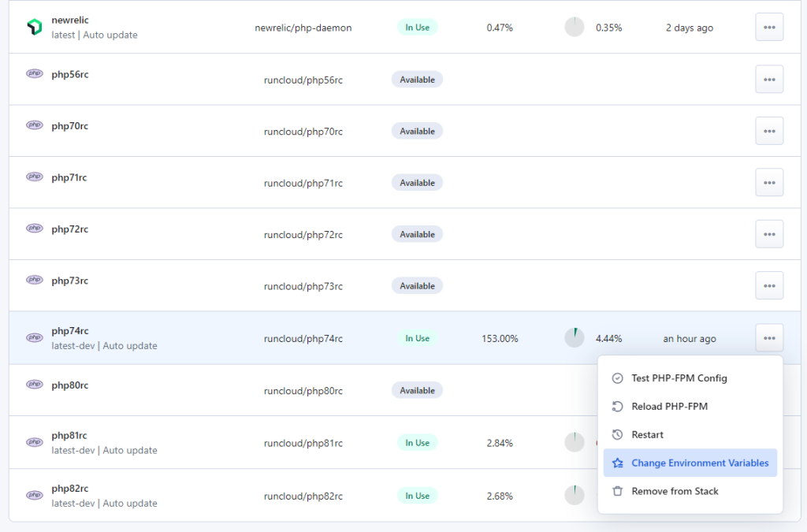807x532 pixels.
Task: Click the runcloud/php74rc image name
Action: 303,339
